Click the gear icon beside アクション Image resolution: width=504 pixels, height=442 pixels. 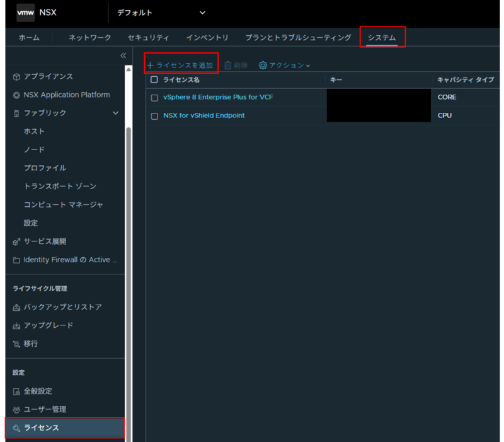[x=263, y=66]
